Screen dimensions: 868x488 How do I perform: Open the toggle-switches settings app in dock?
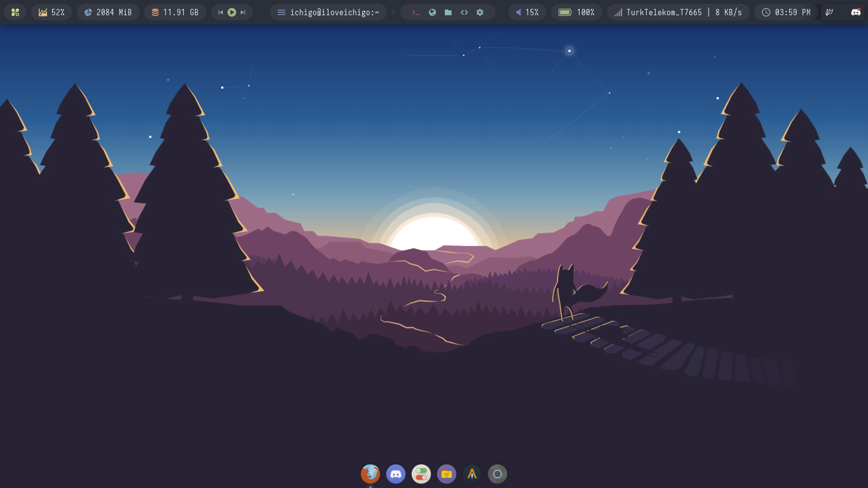(x=421, y=473)
